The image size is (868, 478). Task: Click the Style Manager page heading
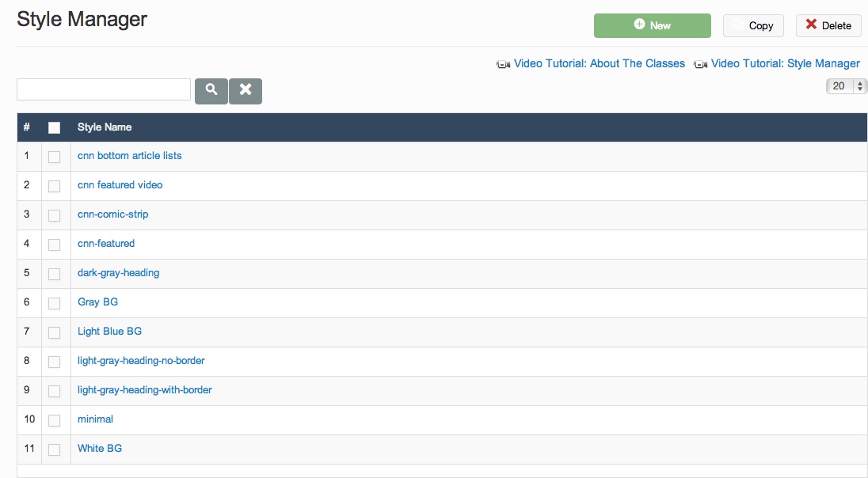tap(82, 19)
